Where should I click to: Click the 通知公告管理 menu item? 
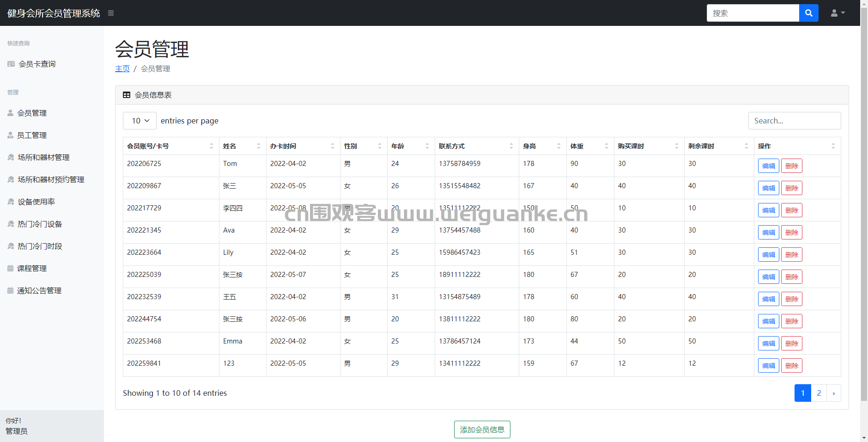(39, 290)
